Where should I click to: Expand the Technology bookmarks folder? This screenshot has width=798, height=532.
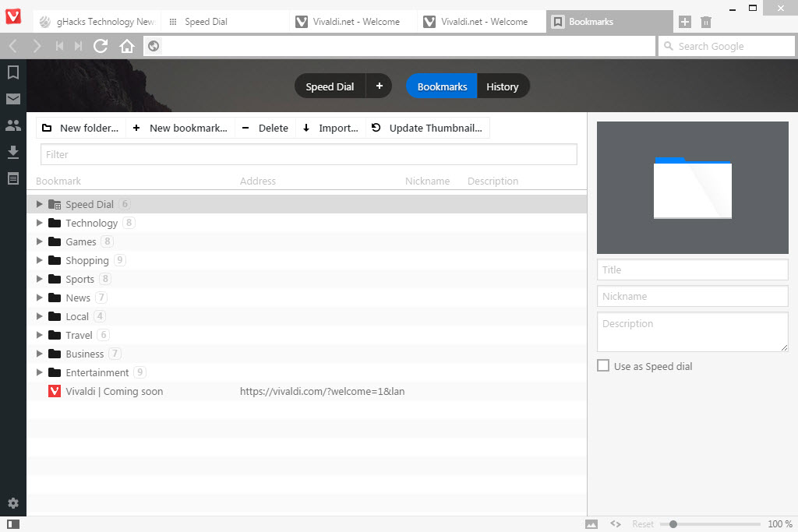[39, 223]
